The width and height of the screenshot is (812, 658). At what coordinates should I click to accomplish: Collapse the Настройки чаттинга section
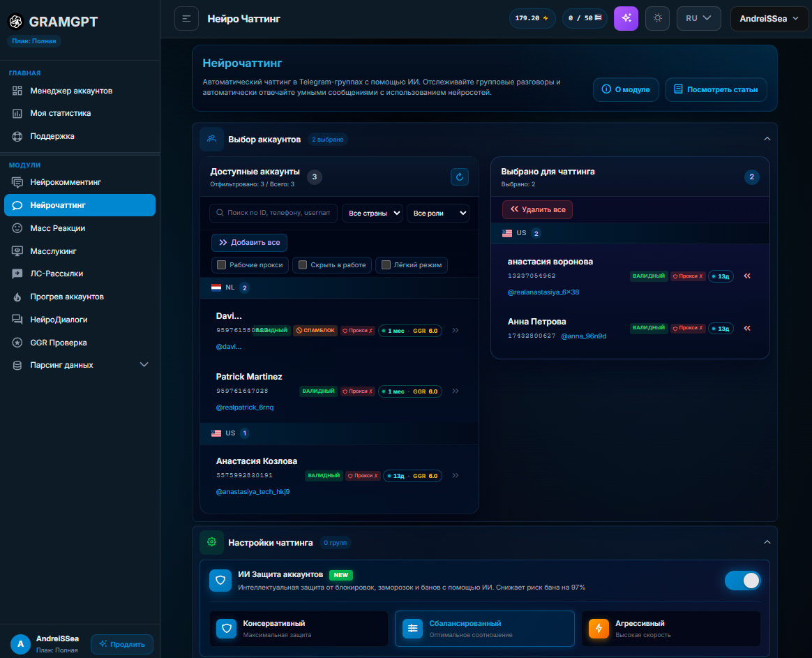(x=767, y=542)
